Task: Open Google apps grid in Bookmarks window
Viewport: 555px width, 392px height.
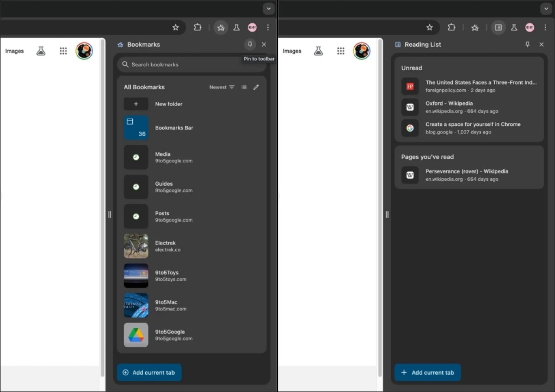Action: pyautogui.click(x=63, y=51)
